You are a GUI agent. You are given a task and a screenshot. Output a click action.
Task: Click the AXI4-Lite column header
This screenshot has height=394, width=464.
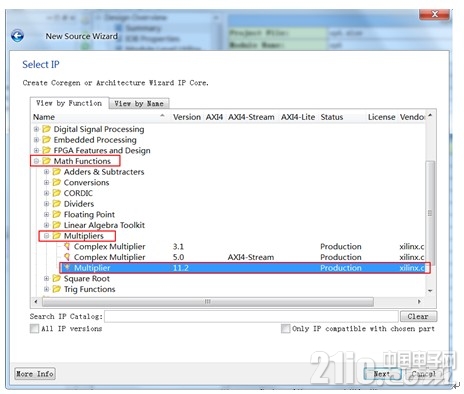tap(298, 117)
